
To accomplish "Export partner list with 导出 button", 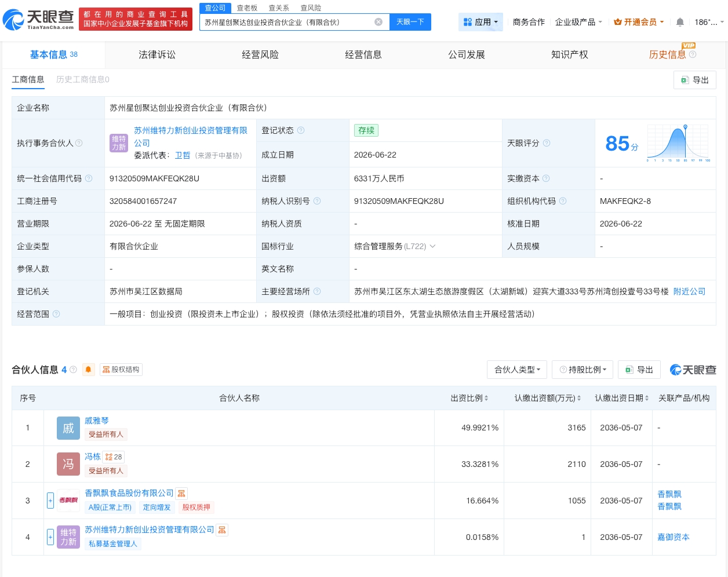I will (x=639, y=370).
